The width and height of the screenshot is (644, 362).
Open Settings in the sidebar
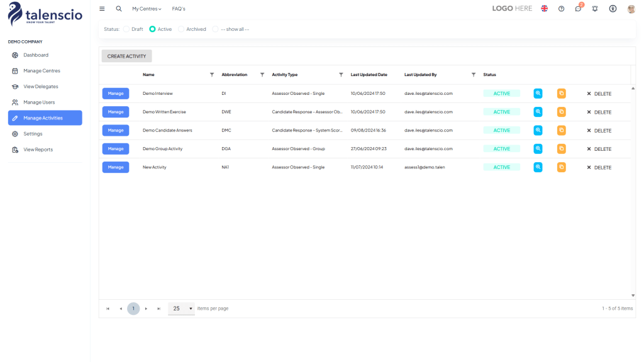(45, 134)
